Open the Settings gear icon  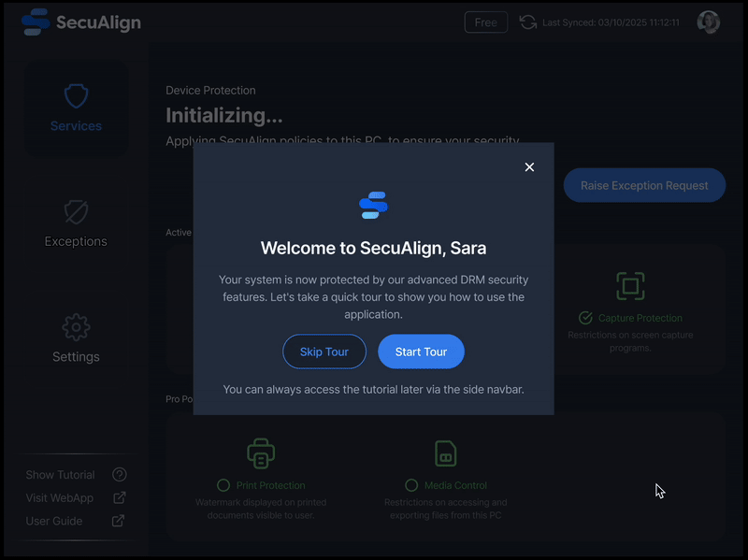[x=76, y=327]
